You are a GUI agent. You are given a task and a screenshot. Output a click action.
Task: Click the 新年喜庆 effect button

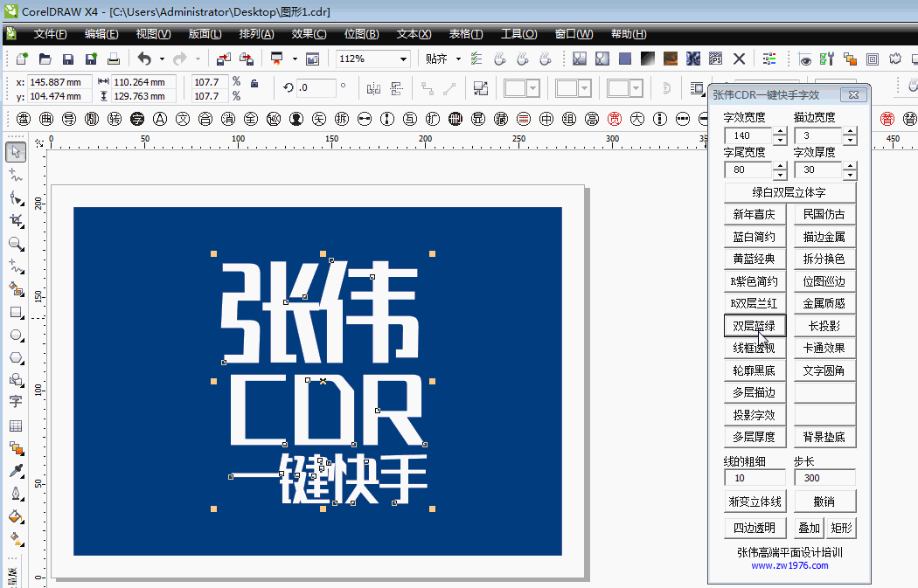[754, 215]
